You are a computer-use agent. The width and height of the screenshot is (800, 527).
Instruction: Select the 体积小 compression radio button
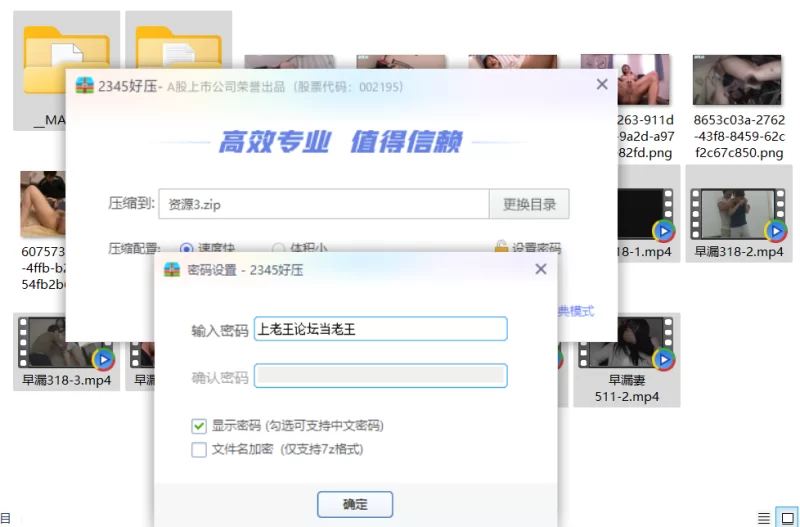click(279, 248)
